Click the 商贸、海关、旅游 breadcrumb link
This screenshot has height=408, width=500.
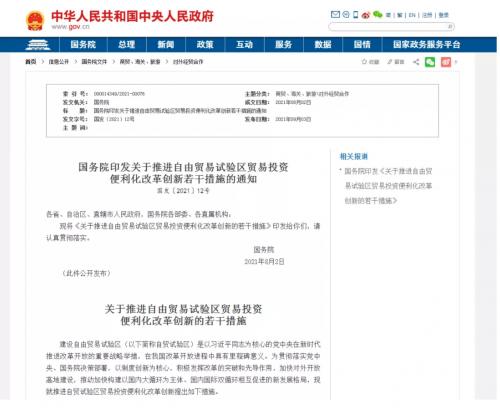point(140,62)
